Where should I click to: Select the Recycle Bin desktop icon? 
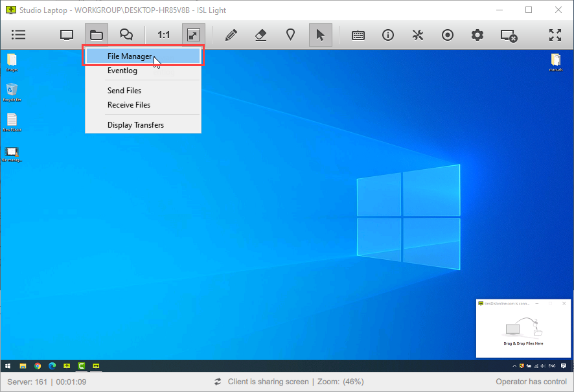[12, 92]
